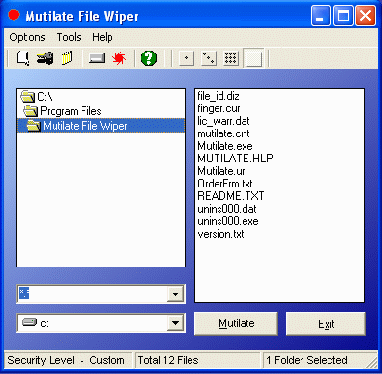Click the Mutilate File Wiper folder icon

click(x=34, y=126)
